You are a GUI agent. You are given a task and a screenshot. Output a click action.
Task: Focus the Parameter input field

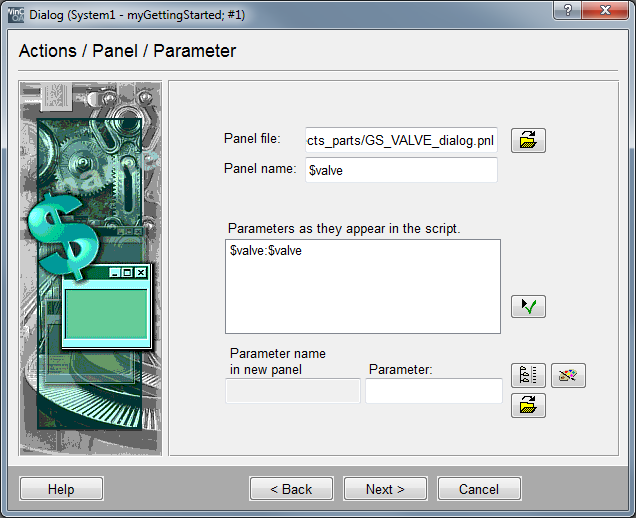click(433, 391)
